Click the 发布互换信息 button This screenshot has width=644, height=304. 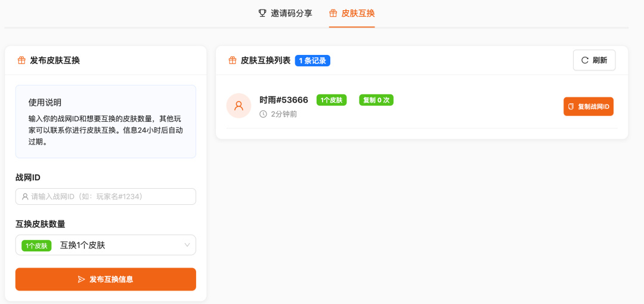coord(106,280)
